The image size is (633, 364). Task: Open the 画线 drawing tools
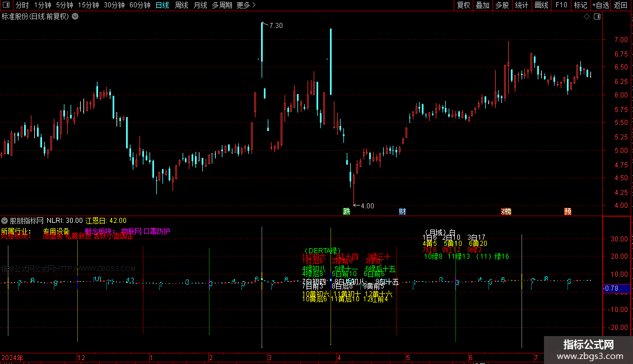541,5
